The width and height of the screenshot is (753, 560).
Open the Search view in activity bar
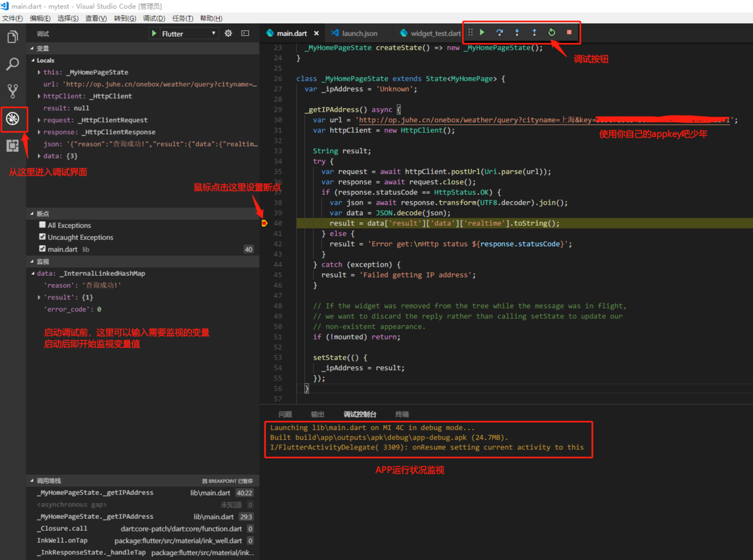13,64
